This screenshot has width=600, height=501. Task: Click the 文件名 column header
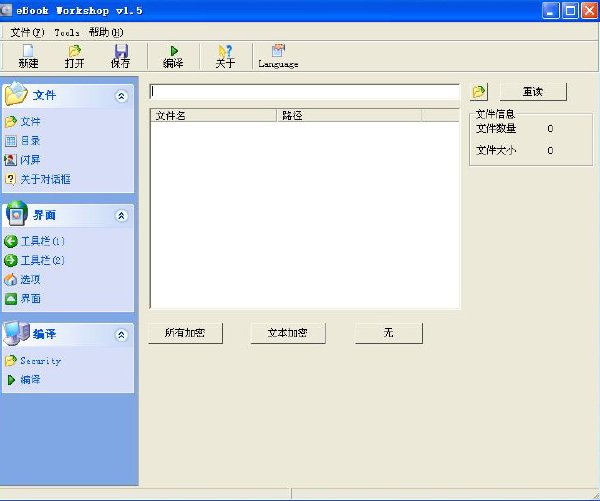point(214,115)
